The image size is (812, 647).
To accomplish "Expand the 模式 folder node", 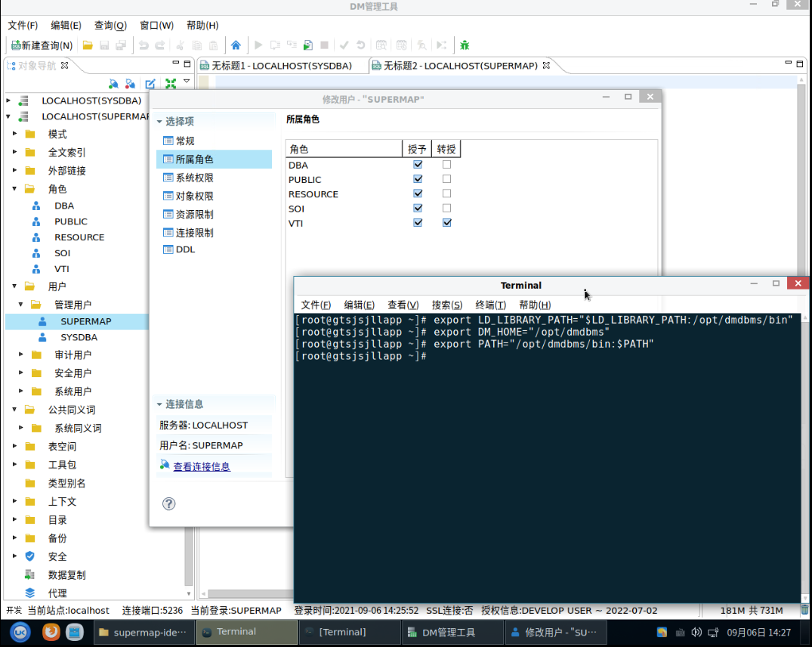I will [x=14, y=134].
